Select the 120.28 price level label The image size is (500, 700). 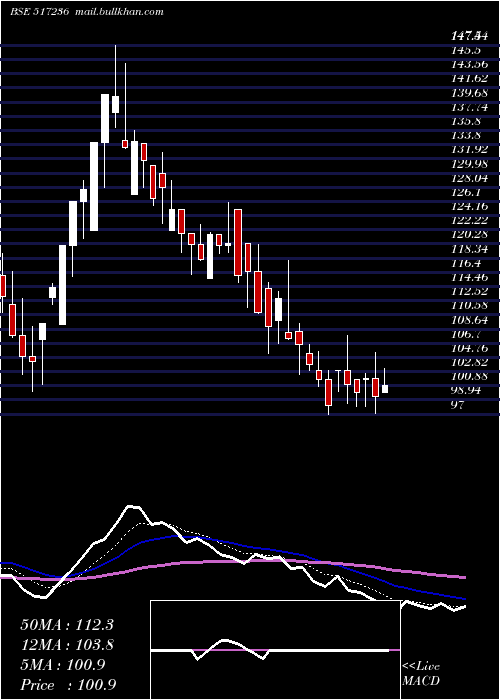[470, 234]
